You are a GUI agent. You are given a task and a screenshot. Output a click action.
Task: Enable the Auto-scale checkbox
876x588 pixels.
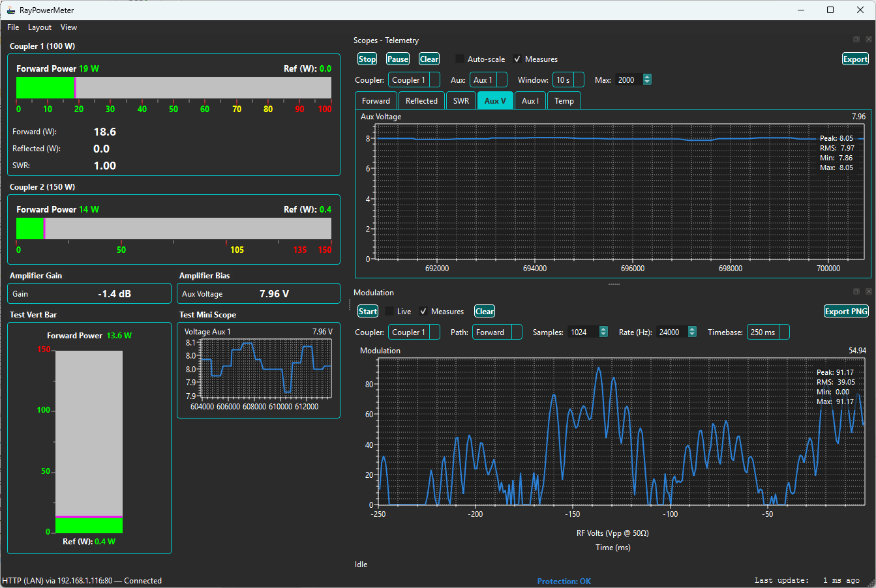460,59
